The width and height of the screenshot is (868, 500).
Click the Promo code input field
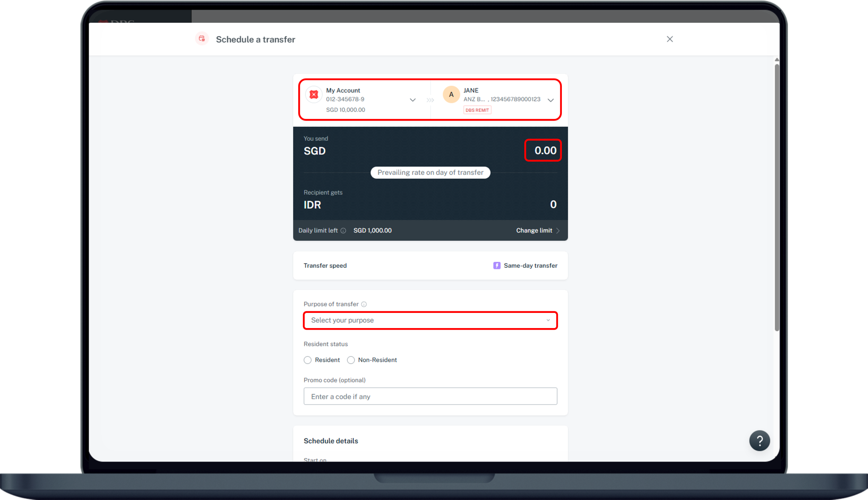click(x=430, y=396)
